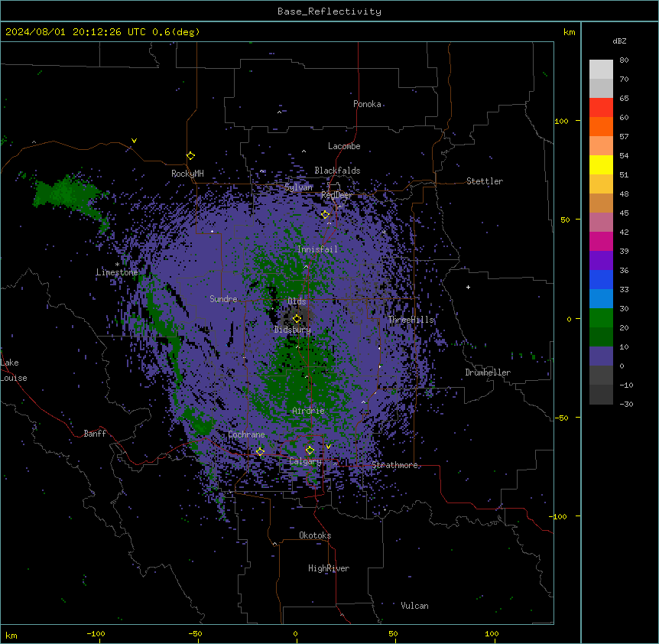Select the dark green 10–20 dBZ swatch
Screen dimensions: 659x644
pyautogui.click(x=601, y=337)
